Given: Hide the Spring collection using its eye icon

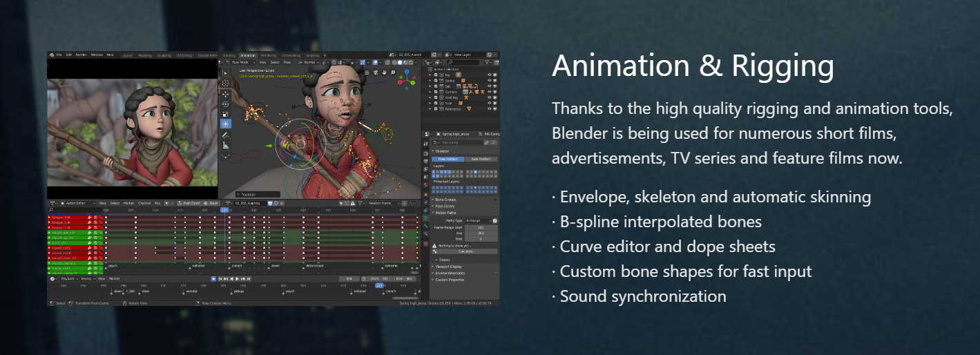Looking at the screenshot, I should (x=490, y=81).
